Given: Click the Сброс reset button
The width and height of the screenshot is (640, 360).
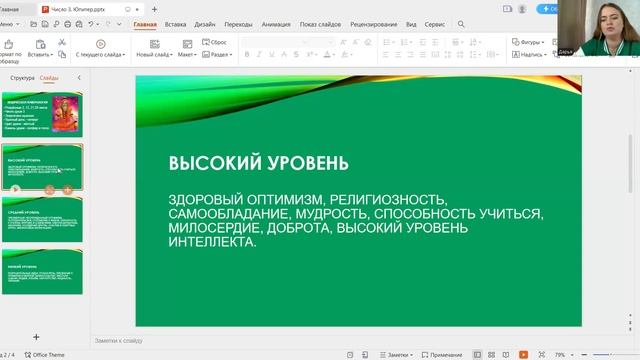Looking at the screenshot, I should point(214,42).
